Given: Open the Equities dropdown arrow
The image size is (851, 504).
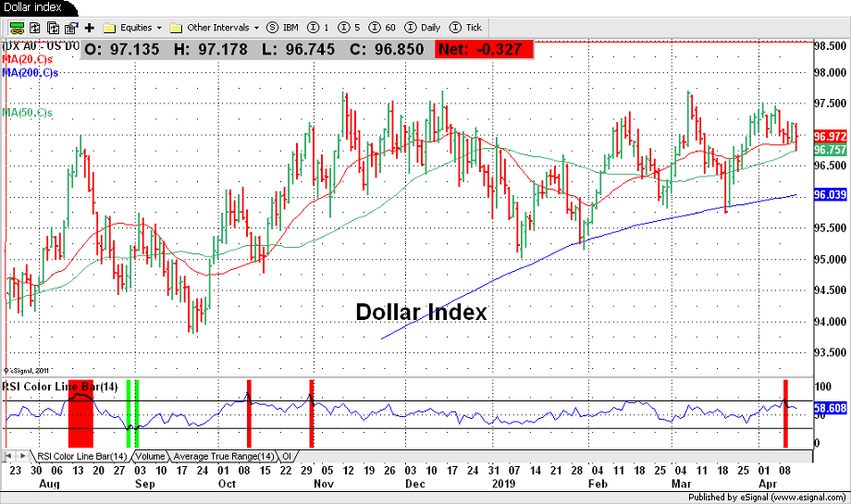Looking at the screenshot, I should (x=159, y=28).
